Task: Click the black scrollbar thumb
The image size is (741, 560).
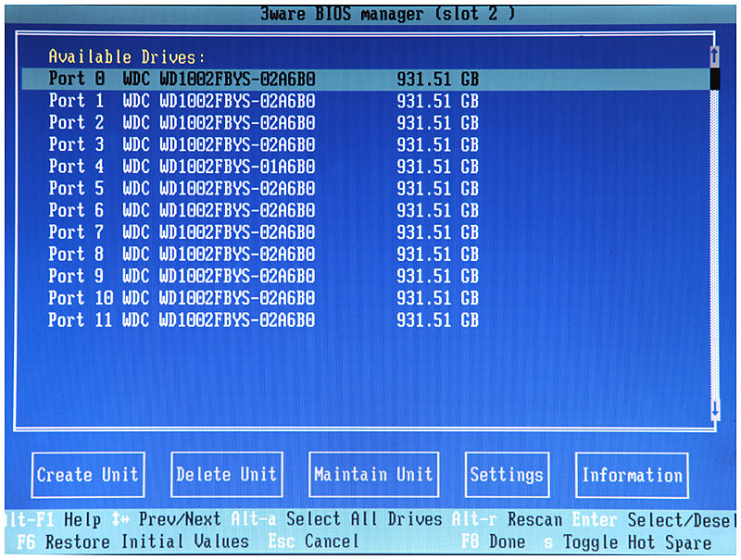Action: coord(714,79)
